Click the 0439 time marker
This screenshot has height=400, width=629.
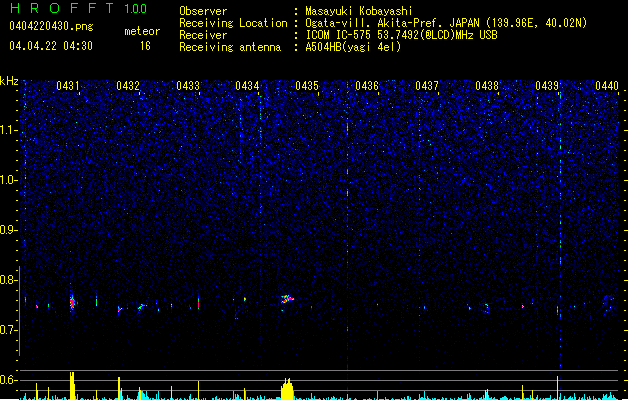pyautogui.click(x=547, y=86)
